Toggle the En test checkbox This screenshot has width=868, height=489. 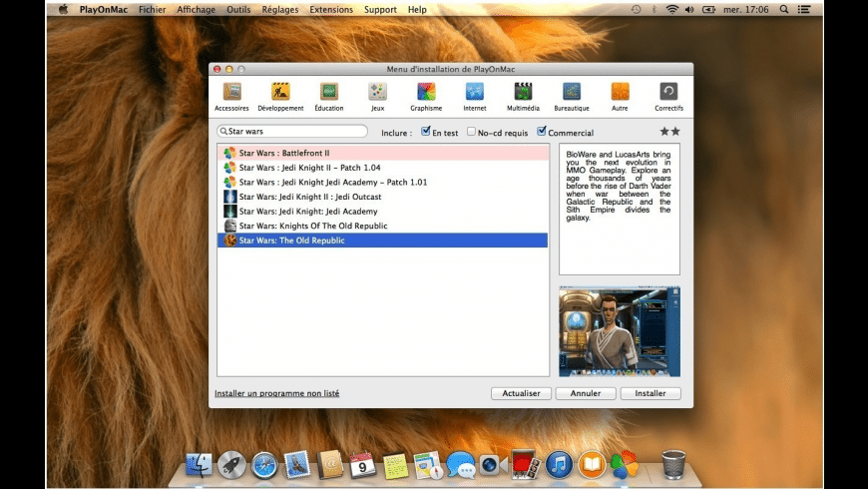coord(425,132)
